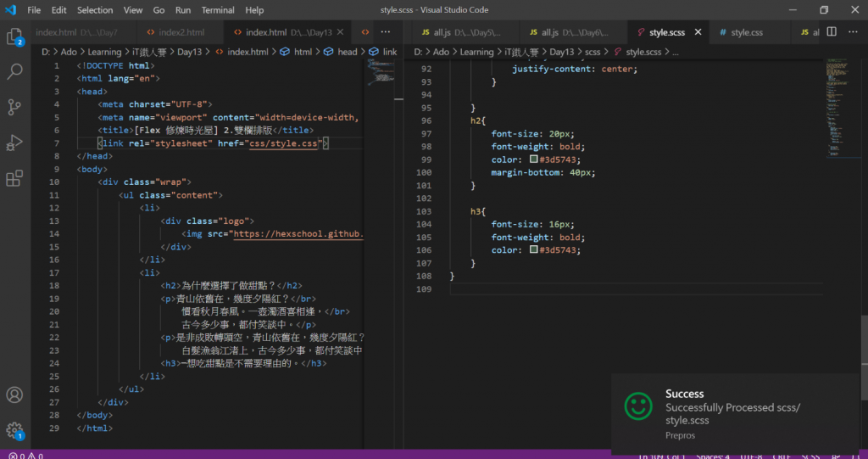Viewport: 868px width, 459px height.
Task: Open the Manage gear menu
Action: pos(14,430)
